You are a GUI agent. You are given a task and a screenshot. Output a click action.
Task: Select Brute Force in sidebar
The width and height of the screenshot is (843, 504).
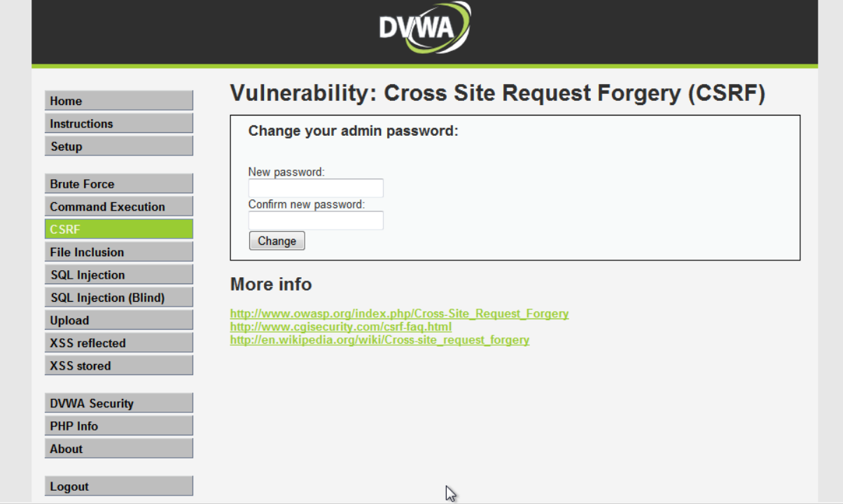click(118, 184)
